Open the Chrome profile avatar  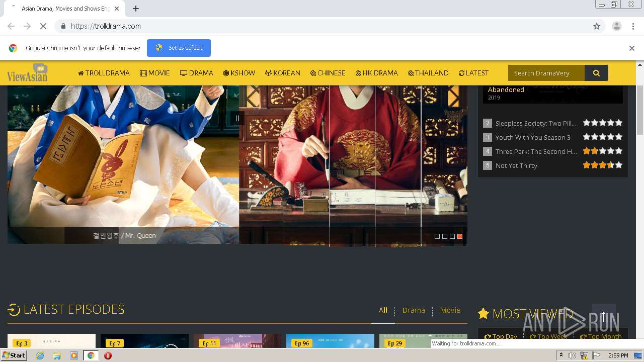[616, 26]
